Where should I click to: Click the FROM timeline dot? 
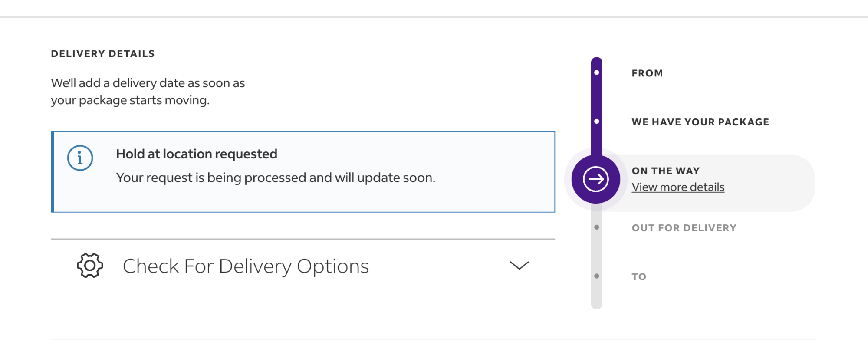coord(597,72)
